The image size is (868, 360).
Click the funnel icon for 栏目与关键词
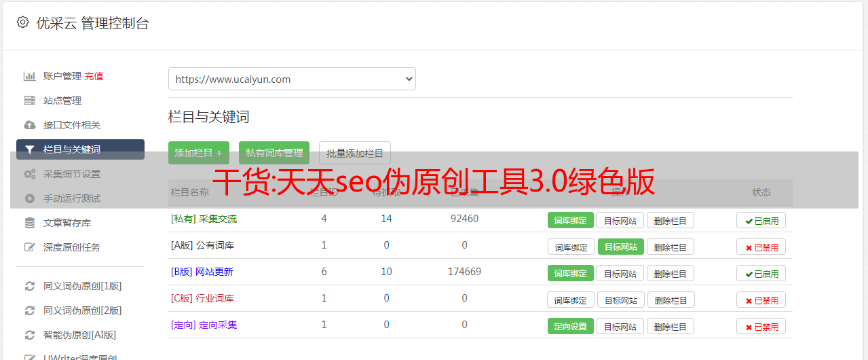pos(30,149)
